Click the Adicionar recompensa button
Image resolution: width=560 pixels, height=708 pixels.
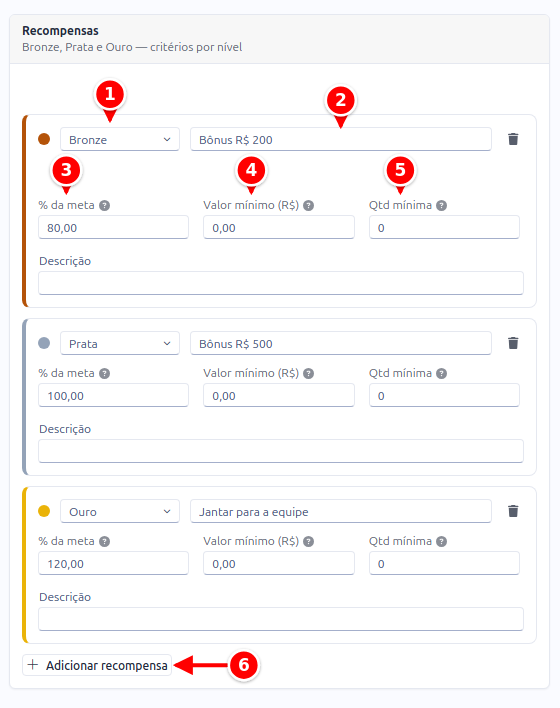pyautogui.click(x=97, y=665)
